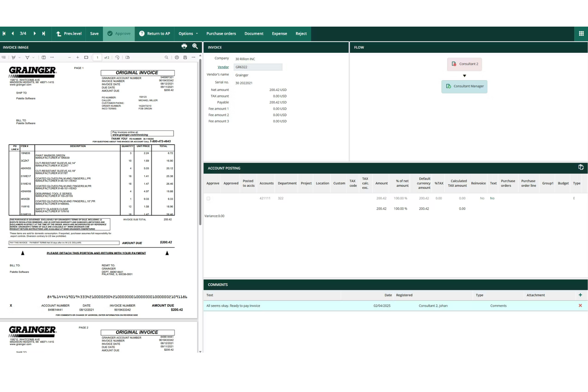Open the document search tool

click(166, 57)
